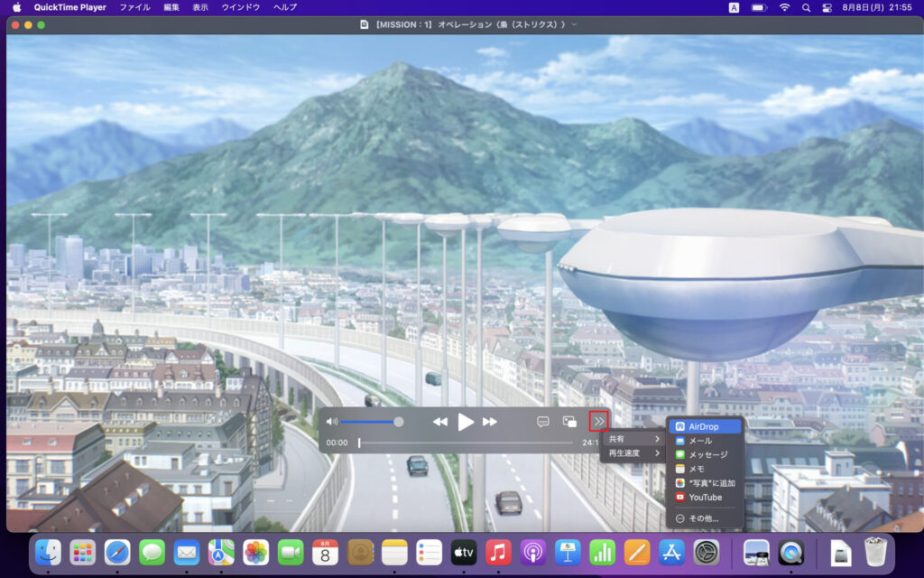The width and height of the screenshot is (924, 578).
Task: Open Reminders from the Dock
Action: point(429,553)
